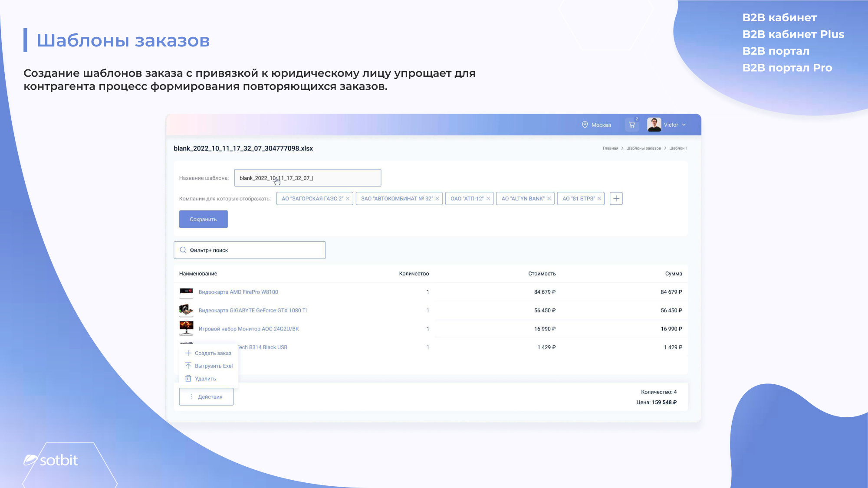This screenshot has height=488, width=868.
Task: Remove company tag АО "ЗАГОРСКАЯ ГАЭС-2"
Action: (347, 199)
